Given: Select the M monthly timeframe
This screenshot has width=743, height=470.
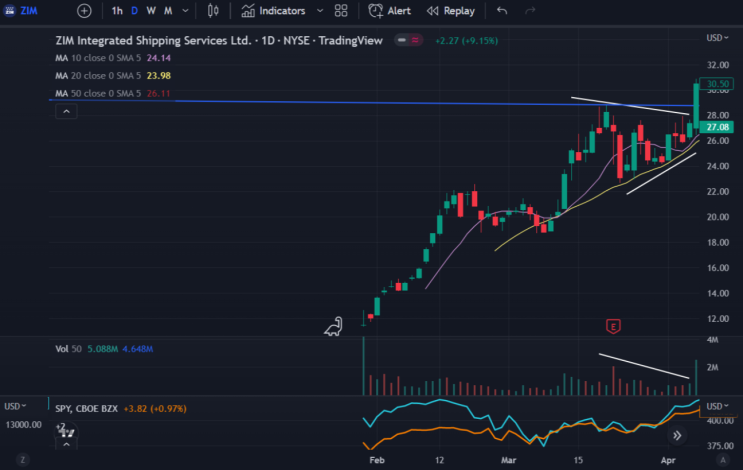Looking at the screenshot, I should [x=168, y=10].
